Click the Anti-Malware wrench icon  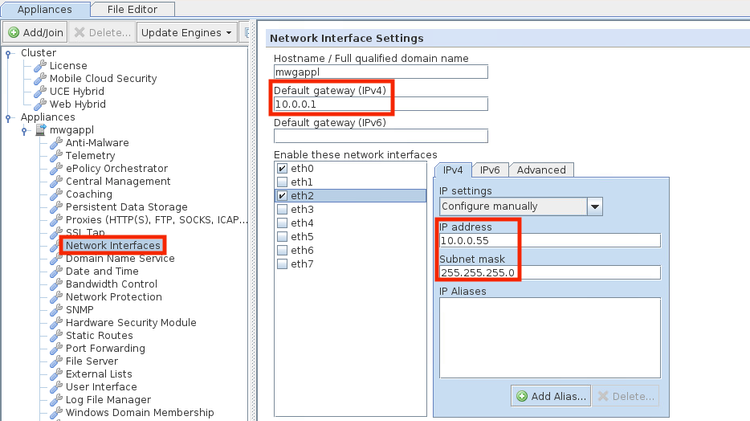pos(56,143)
